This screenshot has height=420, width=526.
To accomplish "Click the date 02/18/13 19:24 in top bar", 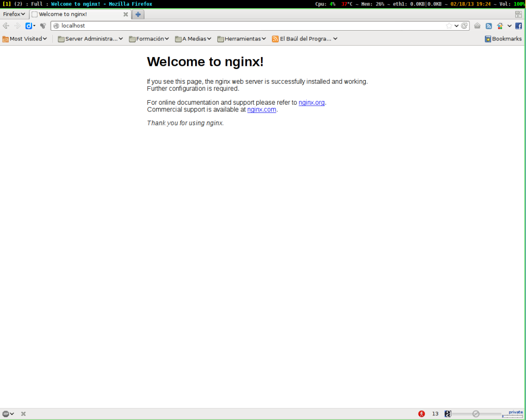I will pos(471,4).
